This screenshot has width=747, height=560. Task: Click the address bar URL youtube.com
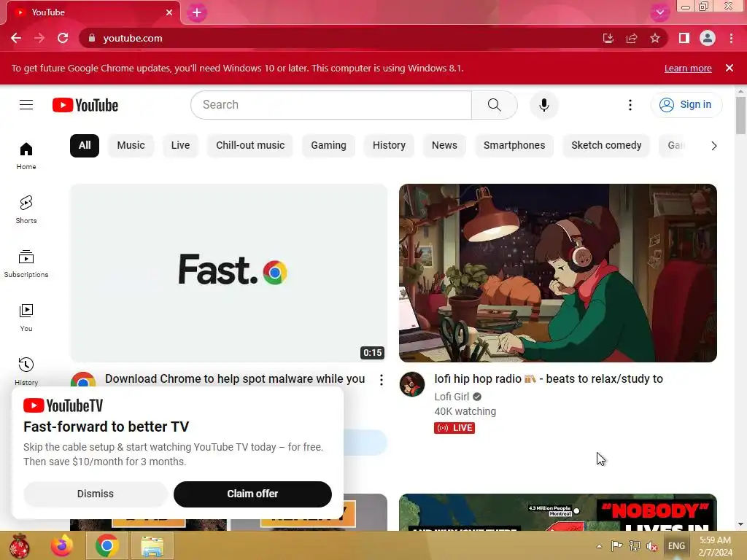(133, 38)
